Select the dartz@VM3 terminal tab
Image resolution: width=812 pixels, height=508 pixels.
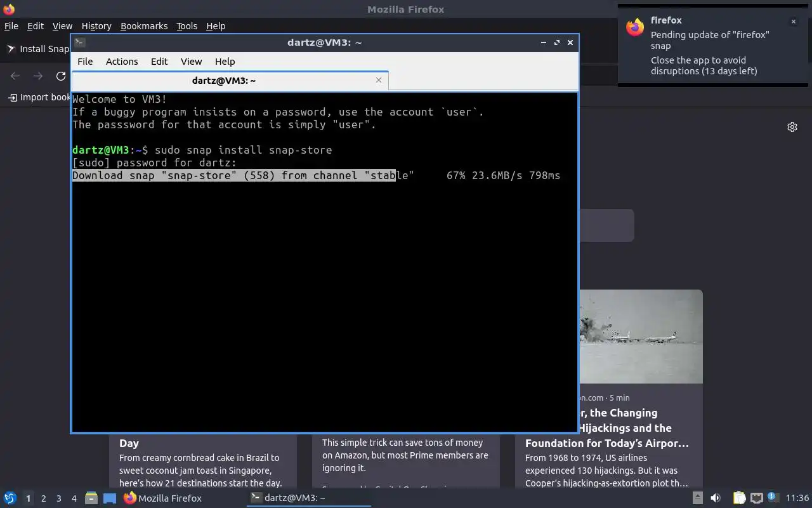pyautogui.click(x=224, y=81)
